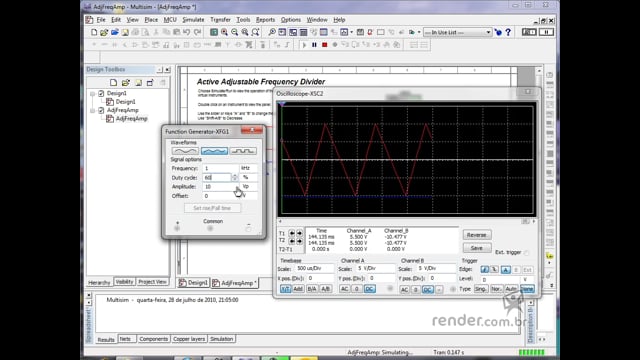Switch to the Design1 schematic tab
Screen dimensions: 640x360
pyautogui.click(x=193, y=282)
